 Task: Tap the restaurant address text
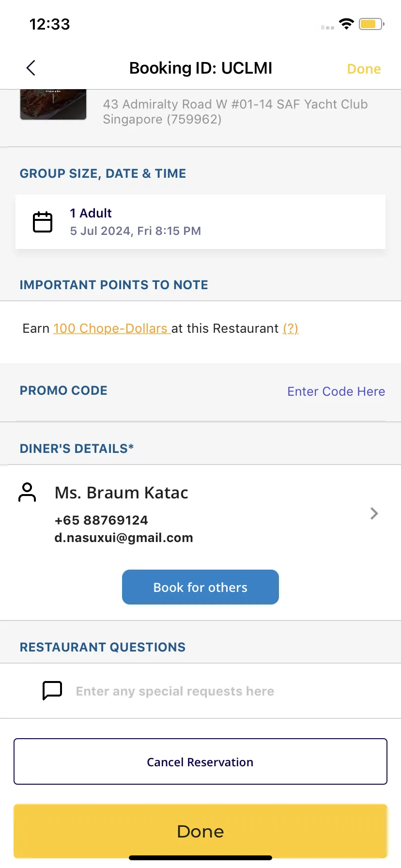coord(235,111)
